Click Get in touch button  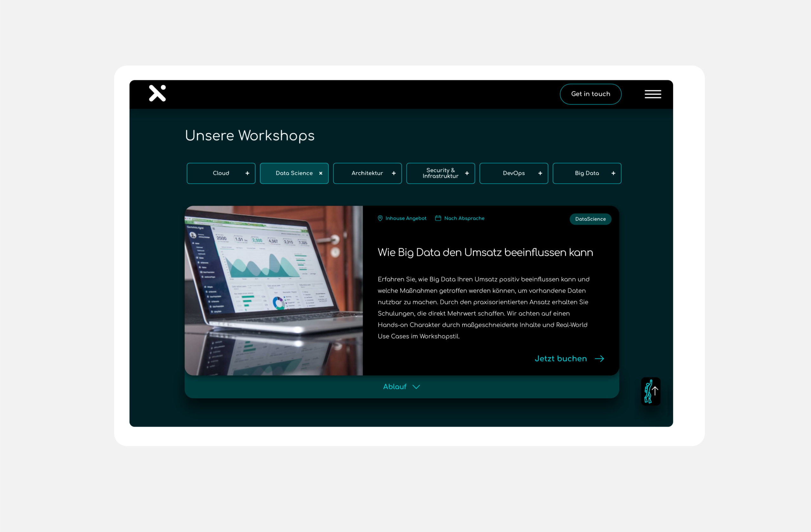pyautogui.click(x=590, y=94)
